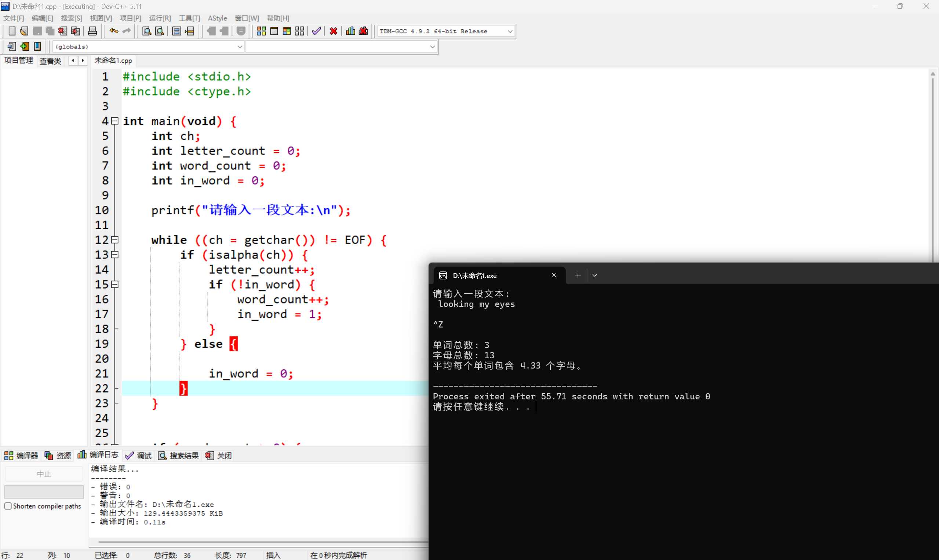Collapse the main function fold at line 4
Image resolution: width=939 pixels, height=560 pixels.
click(115, 121)
